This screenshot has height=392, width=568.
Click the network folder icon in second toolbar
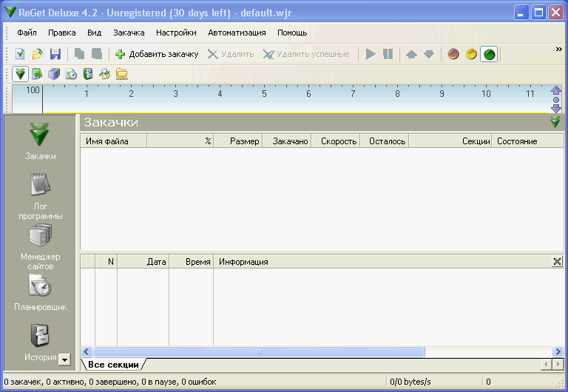tap(122, 74)
